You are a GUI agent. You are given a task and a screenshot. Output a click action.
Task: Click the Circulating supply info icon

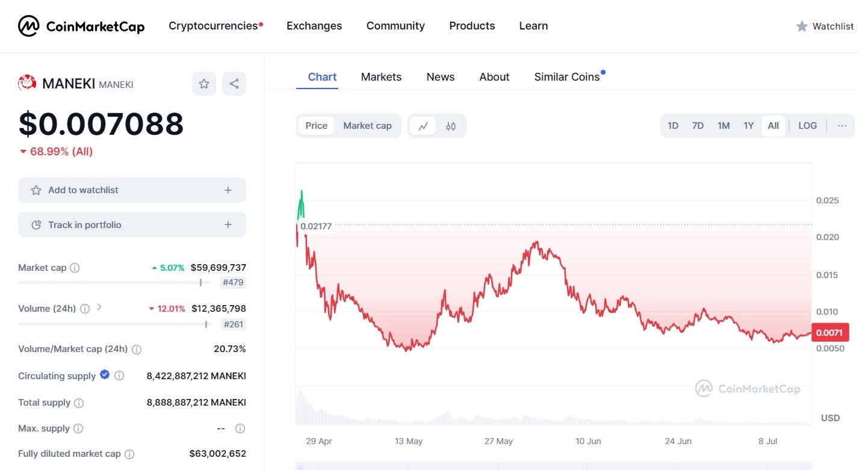pos(119,376)
